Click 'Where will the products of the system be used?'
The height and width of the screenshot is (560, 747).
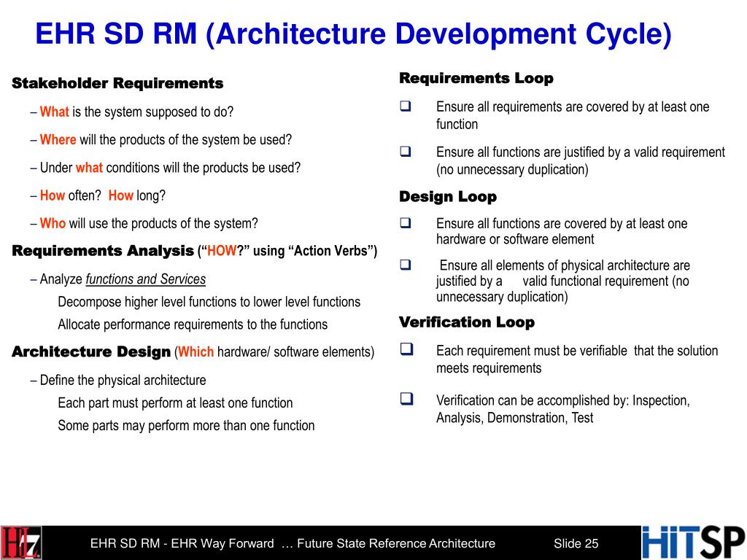click(x=166, y=140)
